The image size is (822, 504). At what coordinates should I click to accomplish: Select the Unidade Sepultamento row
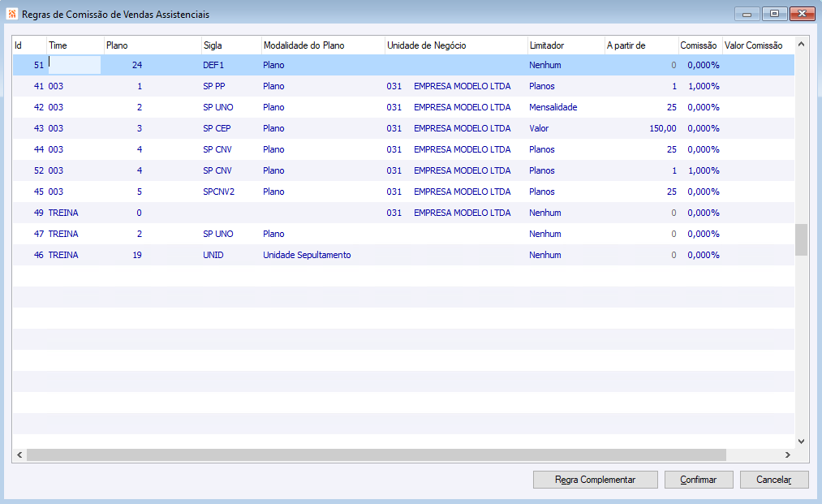click(x=403, y=255)
